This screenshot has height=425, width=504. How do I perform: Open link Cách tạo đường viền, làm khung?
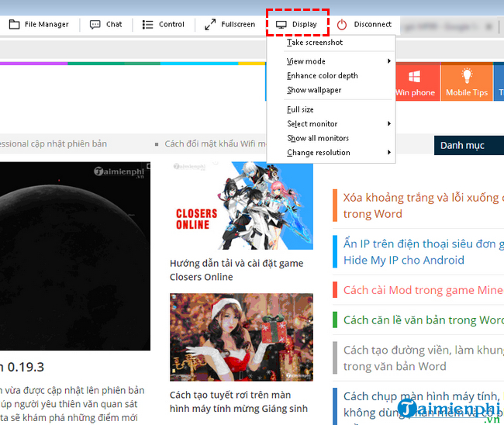[x=423, y=358]
